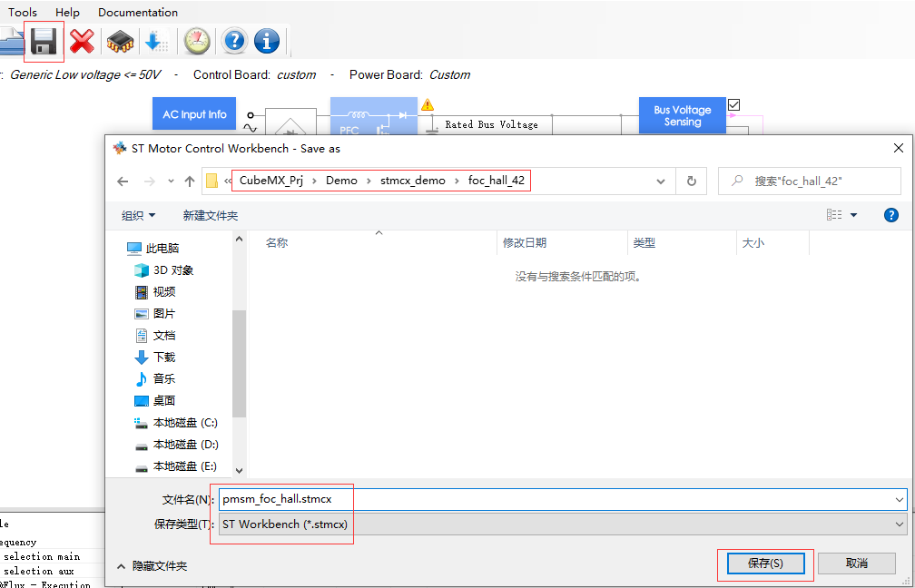Toggle the Bus Voltage Sensing checkbox
The width and height of the screenshot is (915, 588).
(734, 105)
